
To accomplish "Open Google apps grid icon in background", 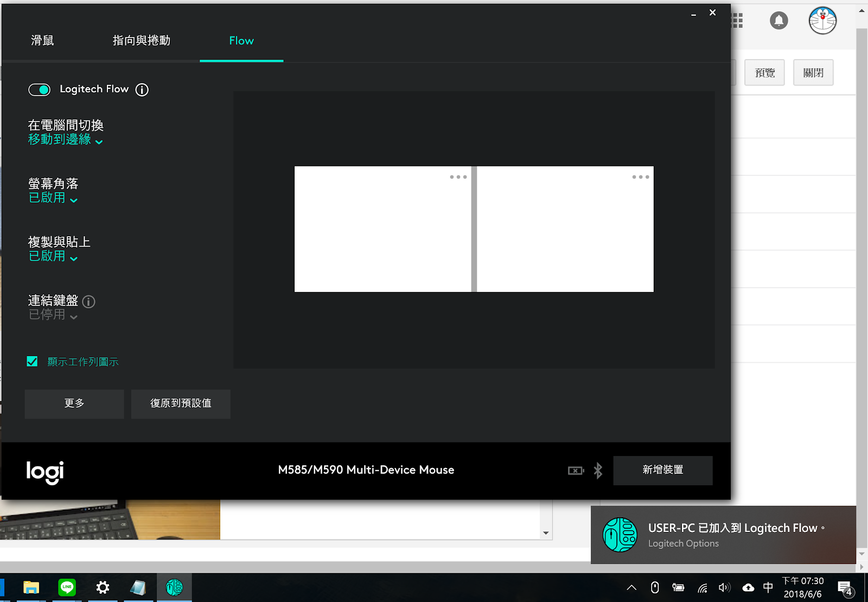I will click(x=738, y=21).
